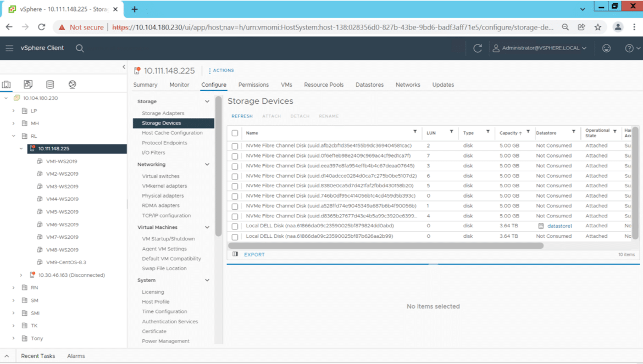Toggle the select-all checkbox in table header
The image size is (643, 364).
click(235, 133)
